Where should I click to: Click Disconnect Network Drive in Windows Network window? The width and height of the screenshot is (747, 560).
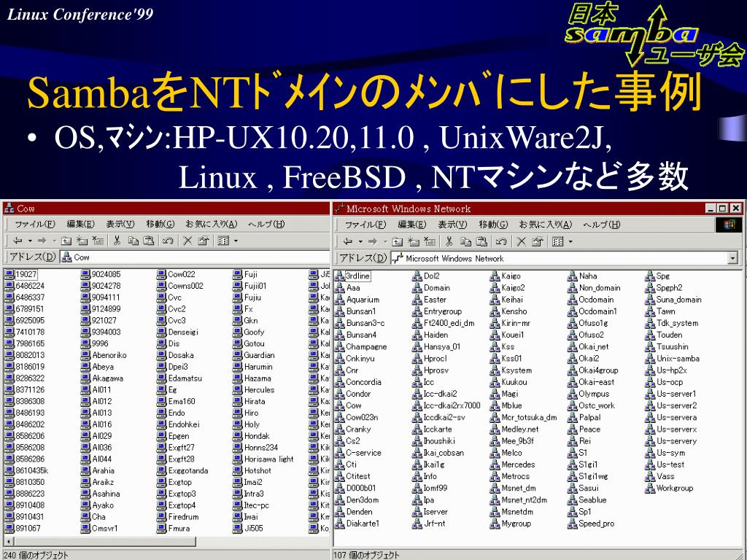coord(430,241)
